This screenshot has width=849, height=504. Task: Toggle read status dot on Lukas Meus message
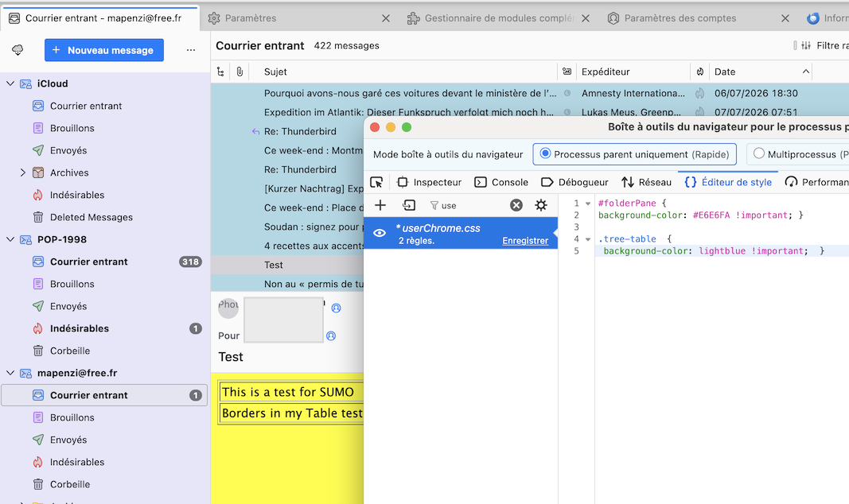[x=567, y=112]
